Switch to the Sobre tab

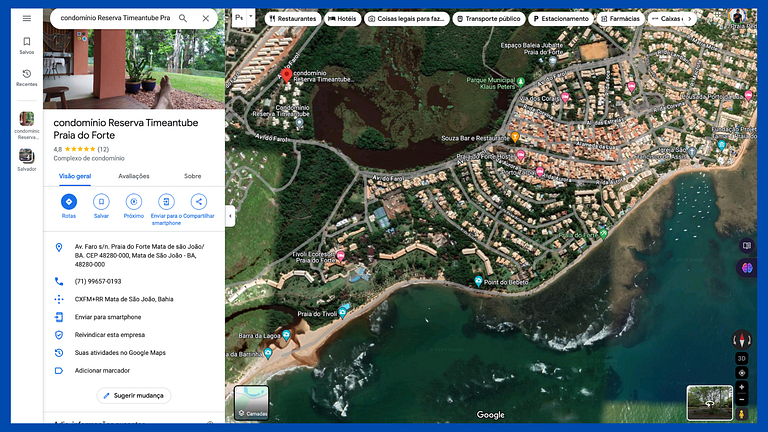(x=192, y=176)
